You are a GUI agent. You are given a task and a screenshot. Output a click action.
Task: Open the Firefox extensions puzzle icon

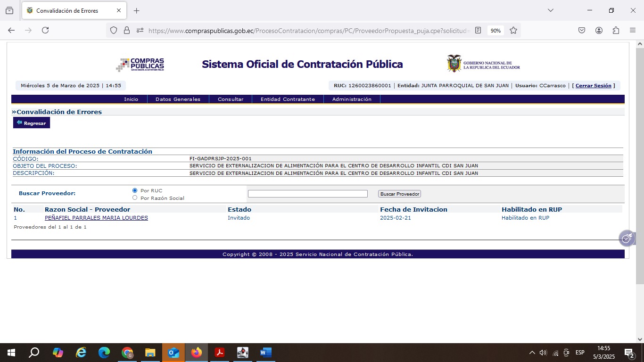pyautogui.click(x=616, y=30)
